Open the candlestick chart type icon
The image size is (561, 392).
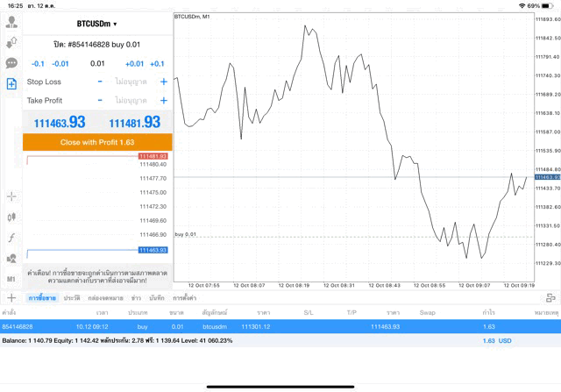pyautogui.click(x=11, y=217)
